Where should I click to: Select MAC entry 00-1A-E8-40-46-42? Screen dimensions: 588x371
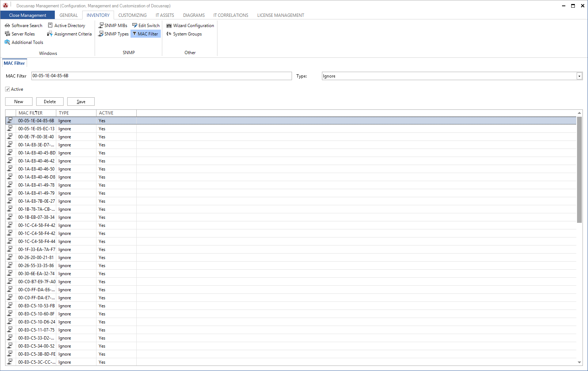pyautogui.click(x=36, y=161)
